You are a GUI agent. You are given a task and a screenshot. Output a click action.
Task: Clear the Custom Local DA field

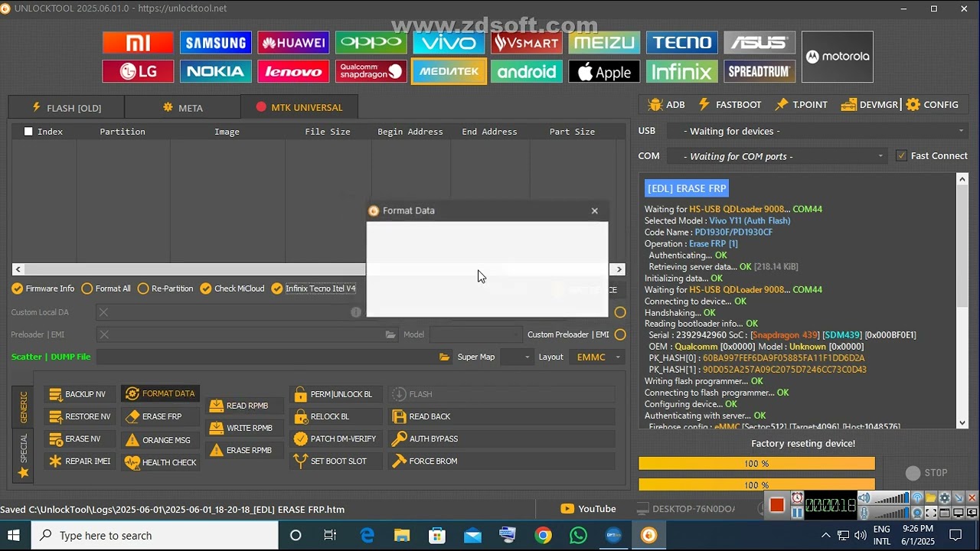tap(103, 312)
